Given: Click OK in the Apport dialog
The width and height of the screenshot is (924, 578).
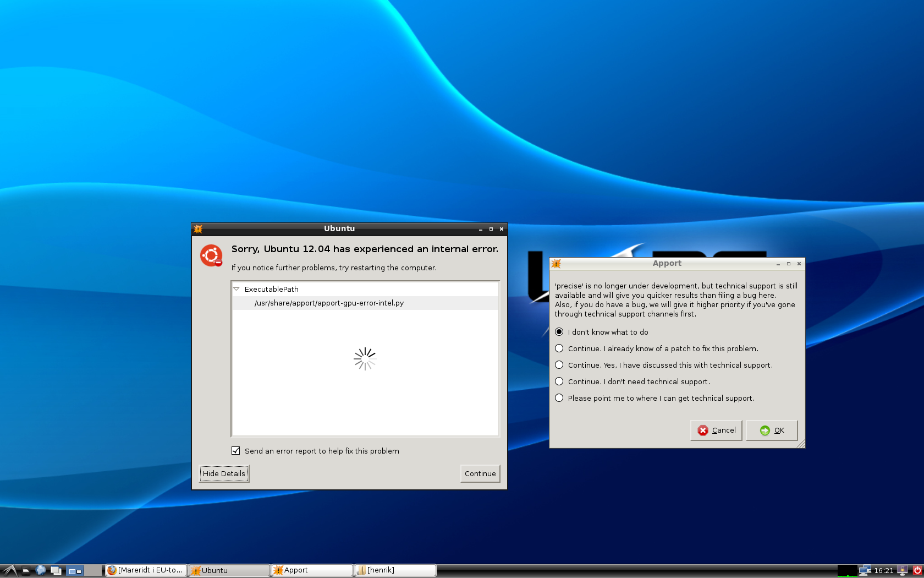Looking at the screenshot, I should tap(772, 430).
